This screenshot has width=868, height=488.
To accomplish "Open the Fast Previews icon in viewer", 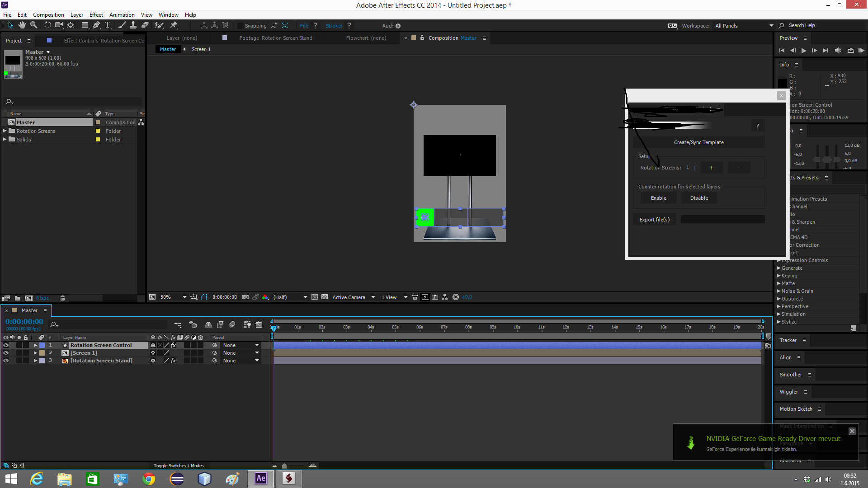I will click(x=425, y=297).
